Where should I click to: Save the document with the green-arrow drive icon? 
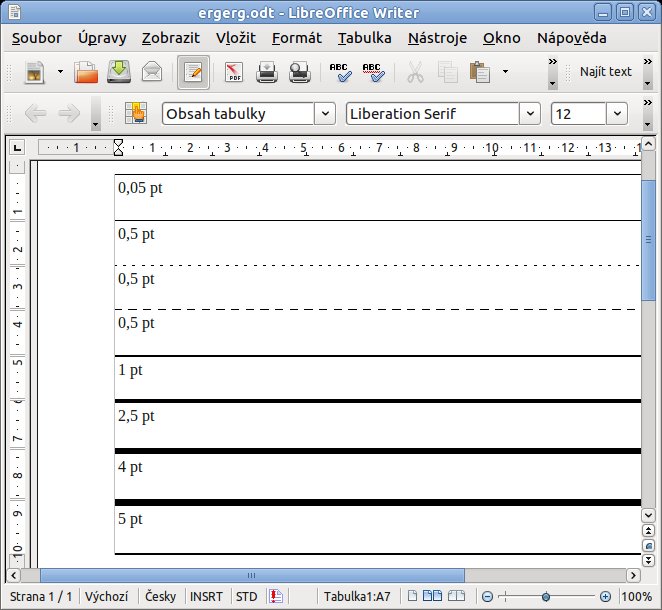click(x=119, y=72)
